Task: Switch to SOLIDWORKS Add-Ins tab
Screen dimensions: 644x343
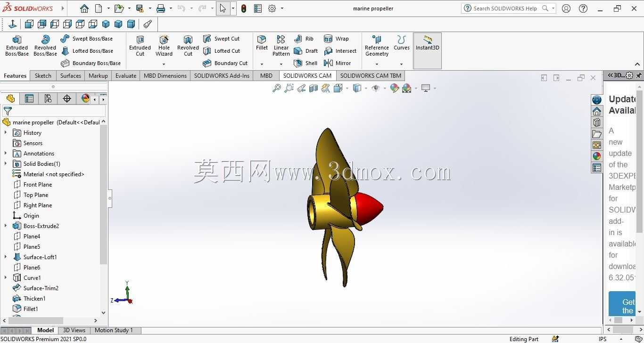Action: pos(222,76)
